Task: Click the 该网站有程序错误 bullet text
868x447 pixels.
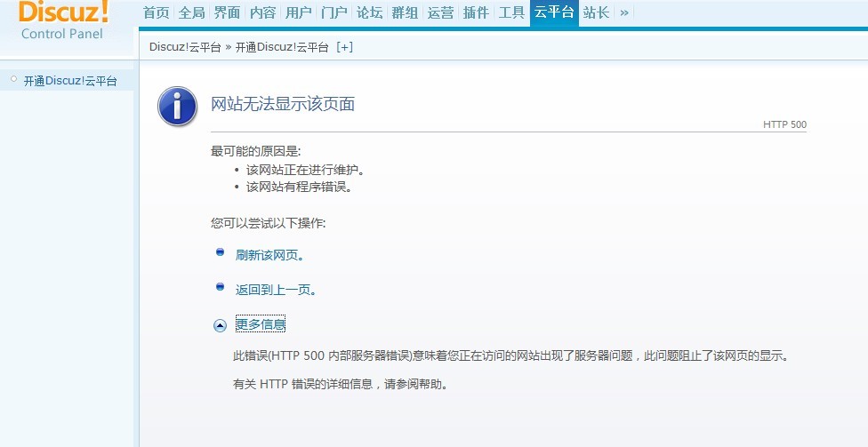Action: (x=300, y=187)
